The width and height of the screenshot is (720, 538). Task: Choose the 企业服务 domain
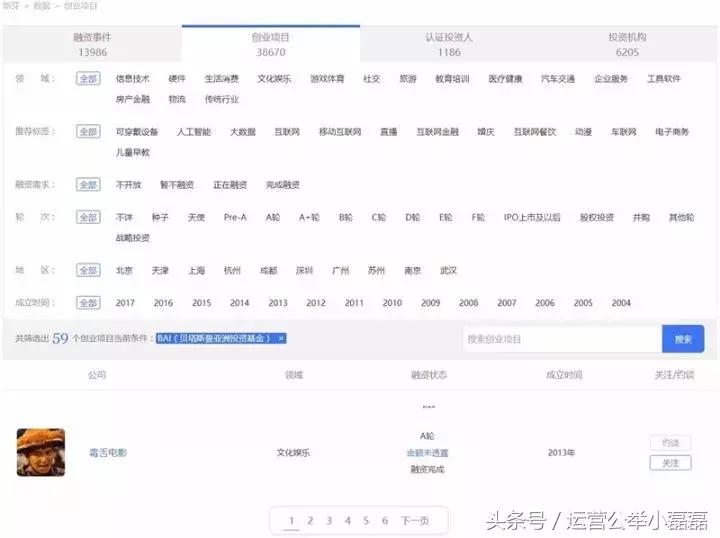tap(611, 78)
